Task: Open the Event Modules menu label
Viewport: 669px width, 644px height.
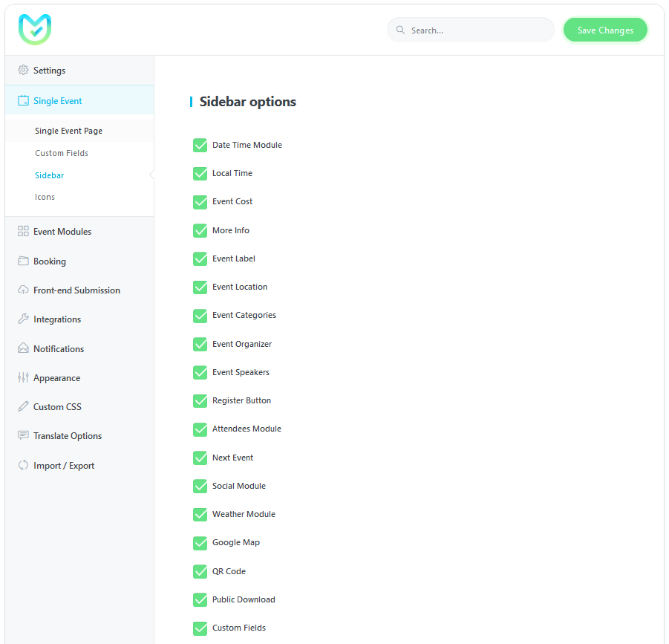Action: tap(62, 231)
